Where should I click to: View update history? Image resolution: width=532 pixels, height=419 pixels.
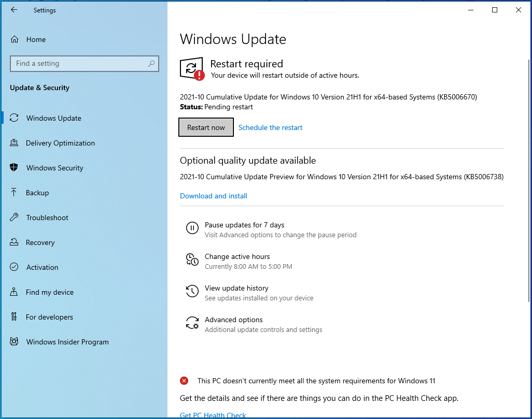[236, 288]
